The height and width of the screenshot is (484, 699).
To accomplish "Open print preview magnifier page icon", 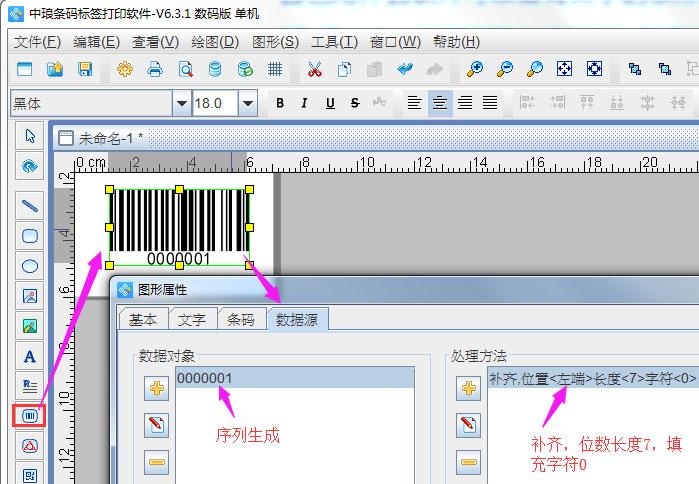I will pos(185,69).
